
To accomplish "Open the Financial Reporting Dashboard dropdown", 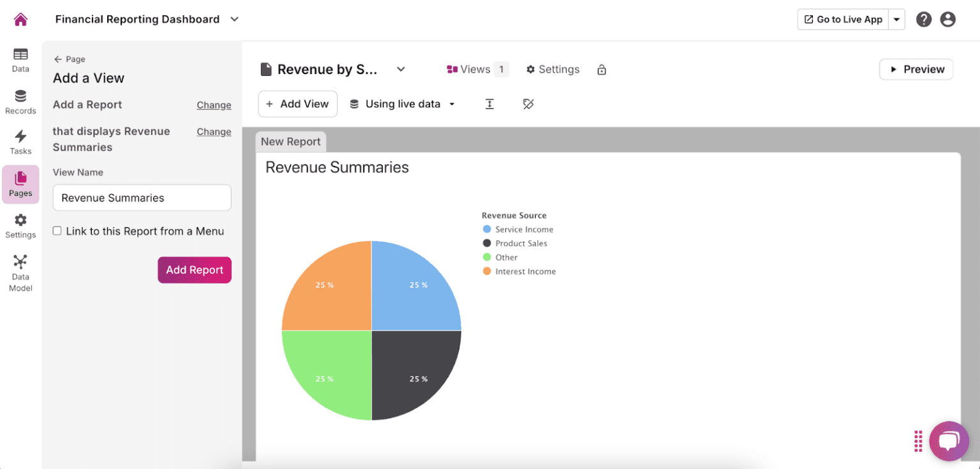I will [x=234, y=19].
